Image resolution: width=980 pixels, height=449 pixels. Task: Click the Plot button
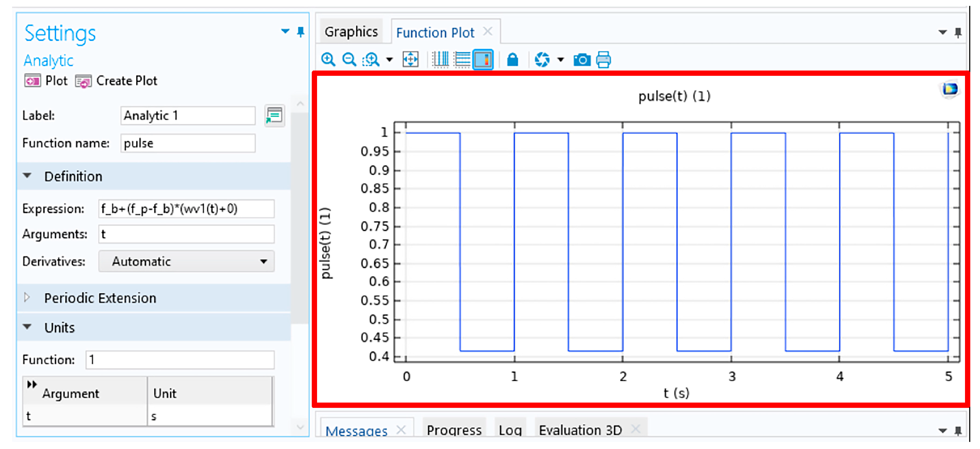pos(46,81)
